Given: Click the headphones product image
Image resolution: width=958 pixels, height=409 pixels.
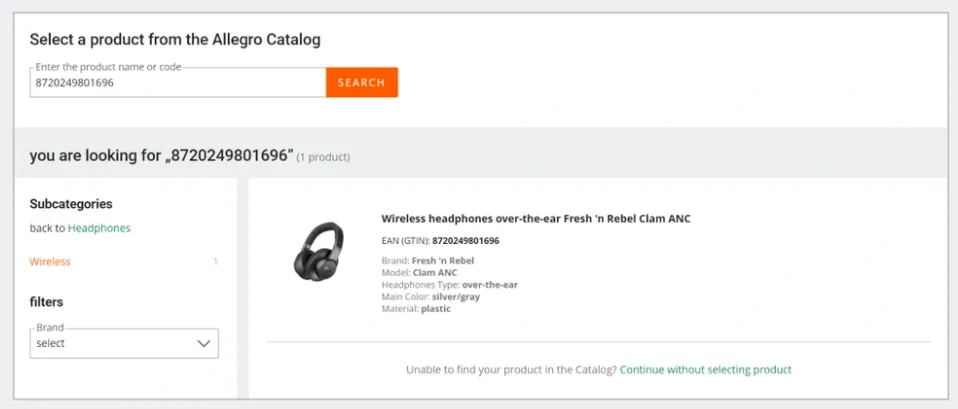Looking at the screenshot, I should [x=318, y=251].
